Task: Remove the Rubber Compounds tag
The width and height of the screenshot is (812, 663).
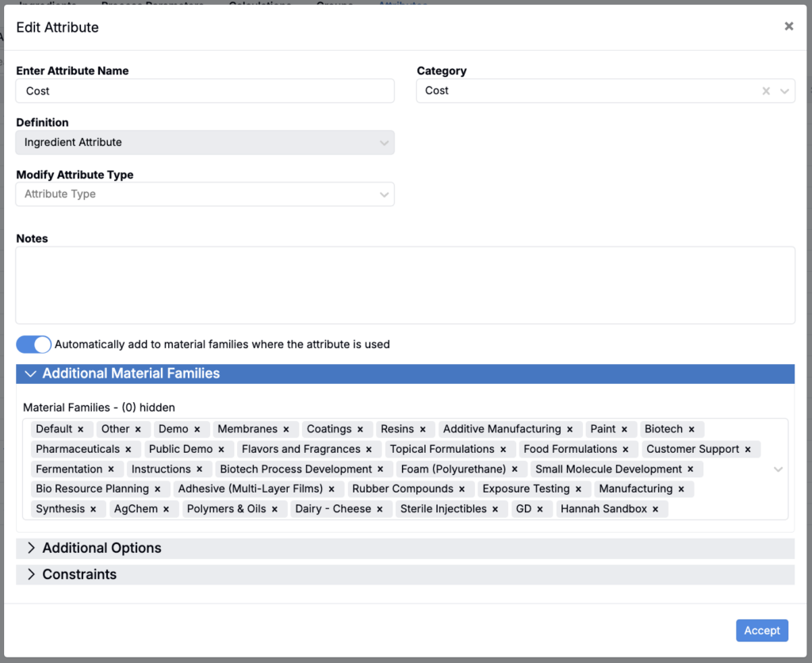Action: 462,489
